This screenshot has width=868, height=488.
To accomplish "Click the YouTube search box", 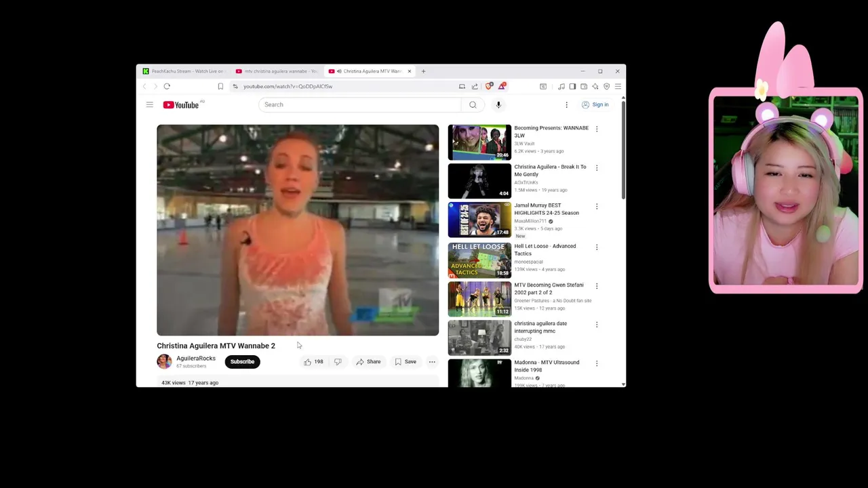I will (359, 104).
